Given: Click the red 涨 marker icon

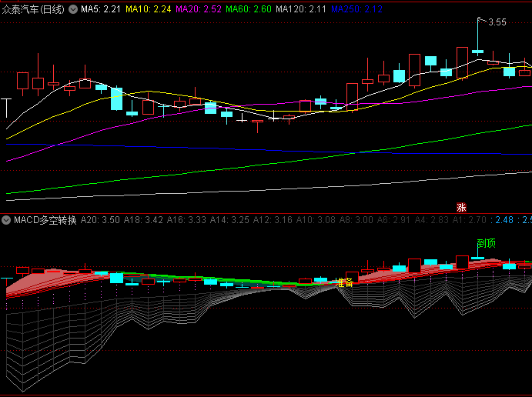Looking at the screenshot, I should (461, 207).
